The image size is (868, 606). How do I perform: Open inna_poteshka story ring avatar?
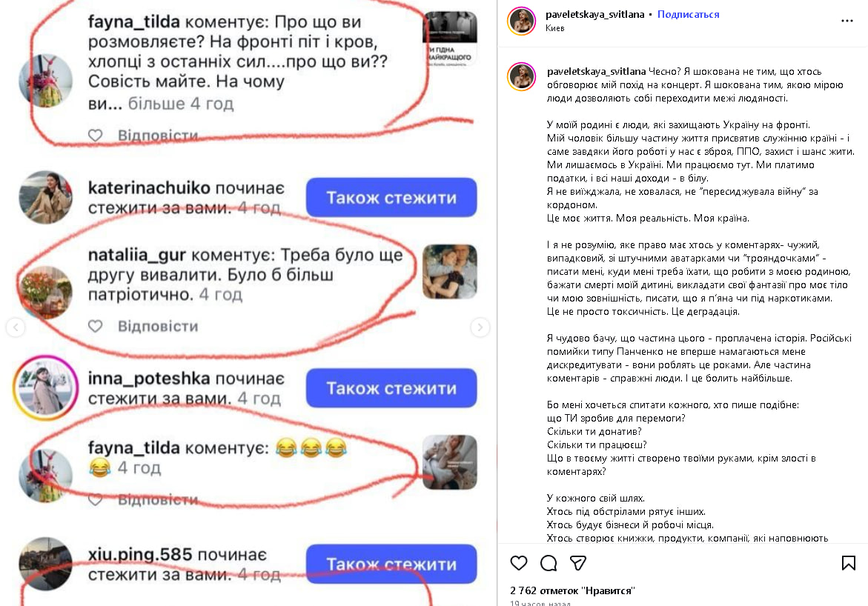click(x=45, y=388)
